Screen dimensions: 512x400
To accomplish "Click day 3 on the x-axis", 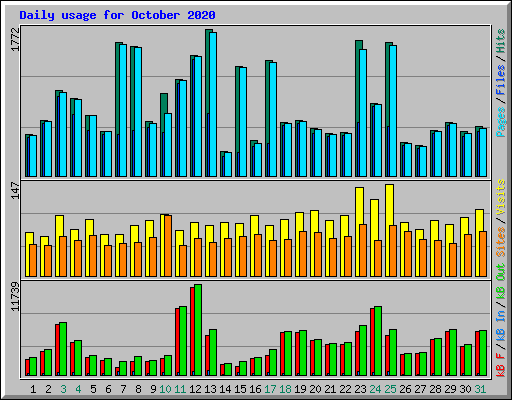I will click(x=63, y=389).
